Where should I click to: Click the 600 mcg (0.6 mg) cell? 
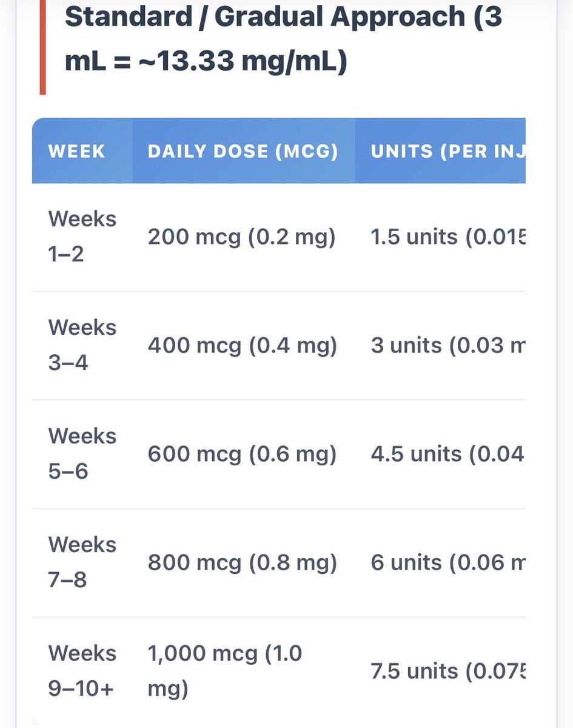pos(242,454)
